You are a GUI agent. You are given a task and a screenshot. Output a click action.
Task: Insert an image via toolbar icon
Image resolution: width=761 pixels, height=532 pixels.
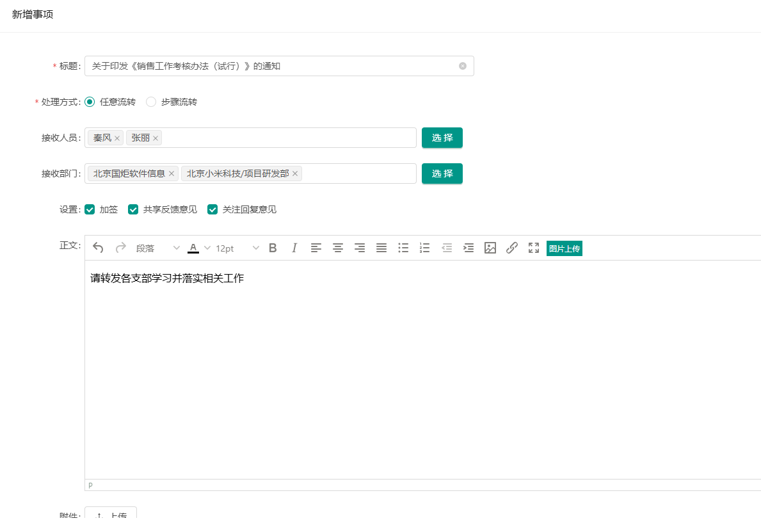tap(490, 248)
